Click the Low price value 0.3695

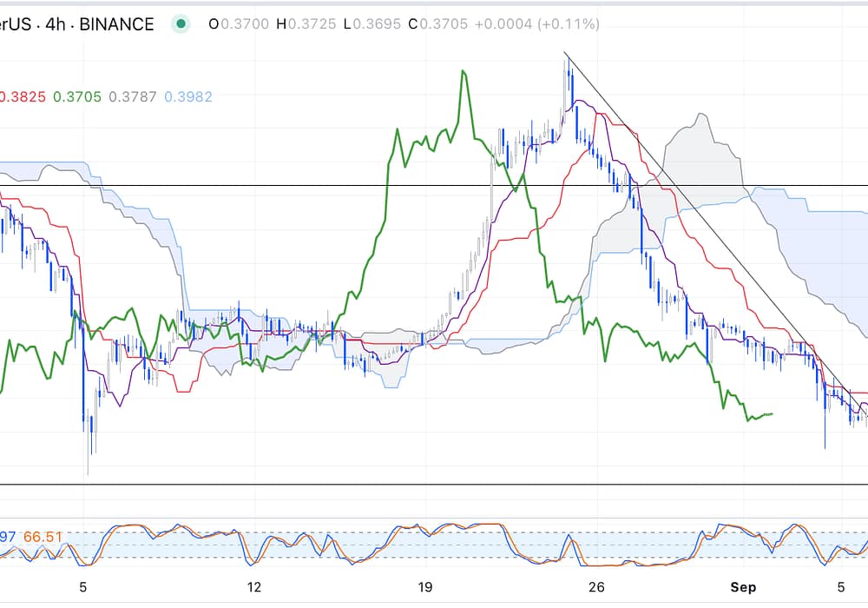(x=377, y=24)
